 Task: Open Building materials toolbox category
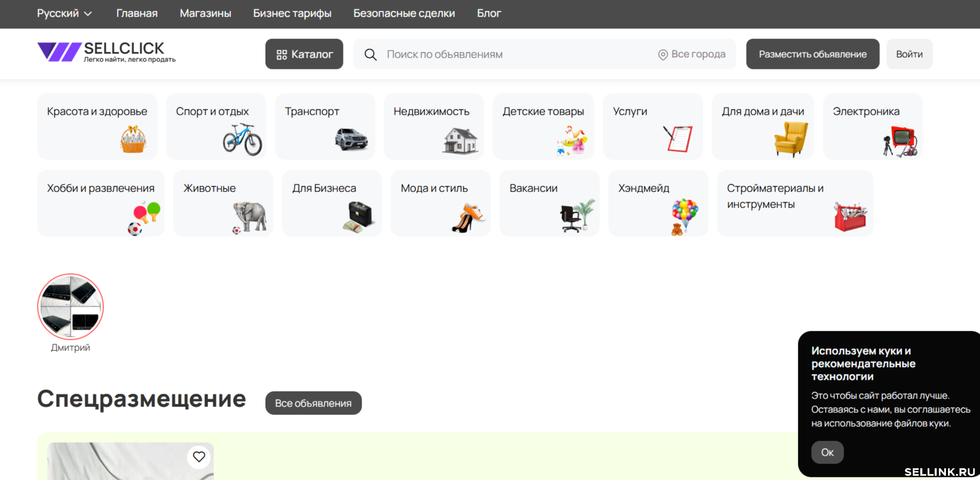click(x=794, y=203)
